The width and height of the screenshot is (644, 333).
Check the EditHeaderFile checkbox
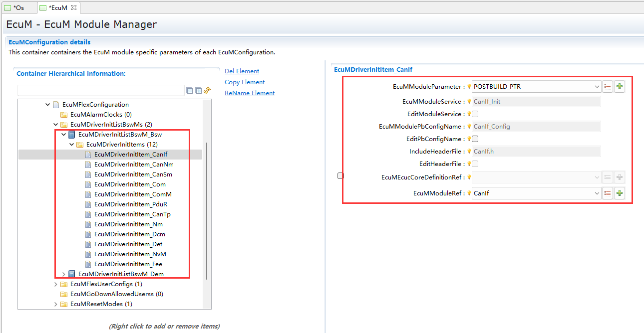pos(475,164)
